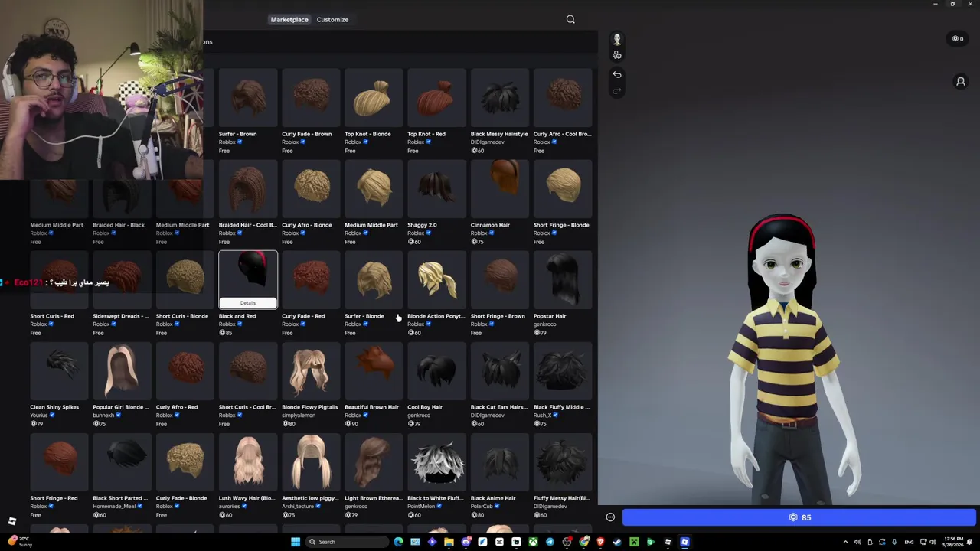Screen dimensions: 980x551
Task: Open creator Yourius link
Action: click(x=39, y=416)
